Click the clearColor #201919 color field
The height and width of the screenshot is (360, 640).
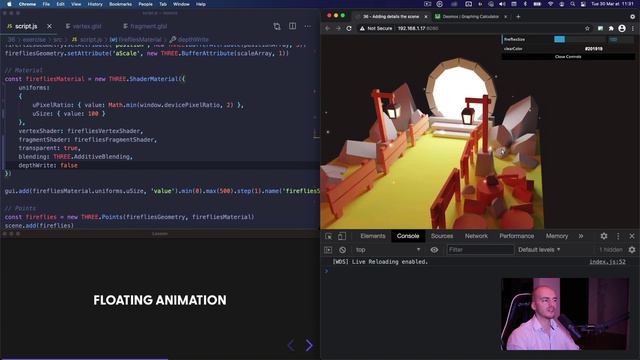coord(593,49)
